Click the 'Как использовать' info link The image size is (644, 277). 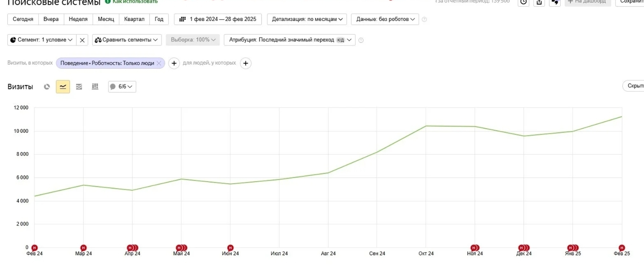coord(132,2)
